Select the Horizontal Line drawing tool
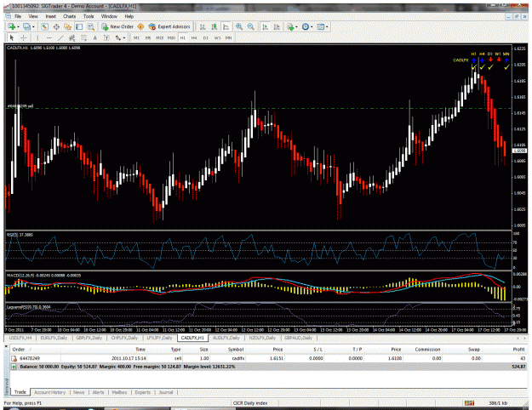532x410 pixels. 49,38
